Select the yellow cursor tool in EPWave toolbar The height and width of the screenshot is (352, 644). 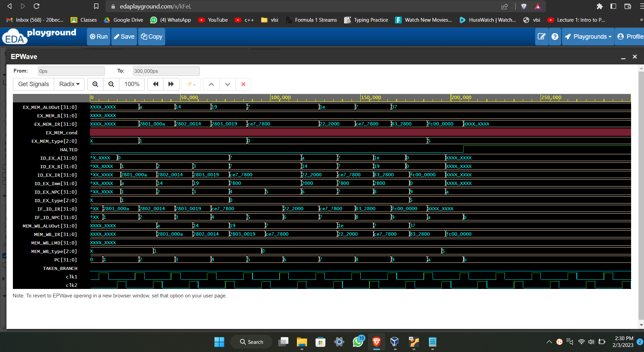(191, 84)
